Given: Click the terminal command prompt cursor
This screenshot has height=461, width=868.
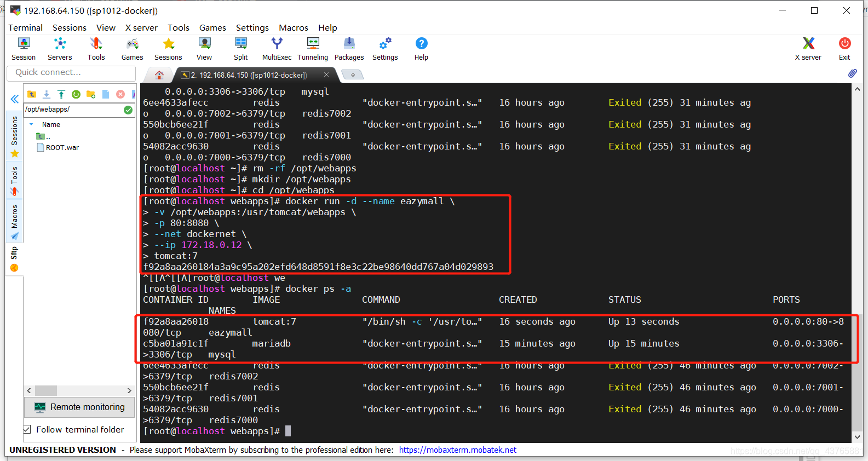Looking at the screenshot, I should (x=288, y=431).
